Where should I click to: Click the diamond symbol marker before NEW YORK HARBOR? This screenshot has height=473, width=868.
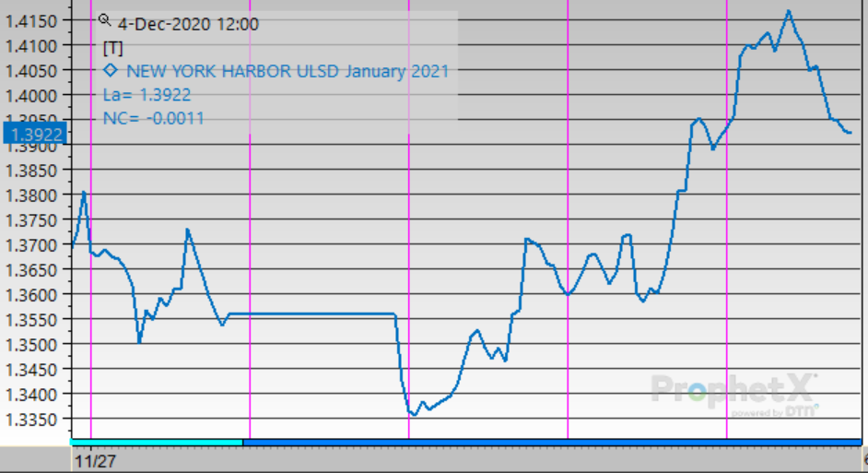point(111,70)
